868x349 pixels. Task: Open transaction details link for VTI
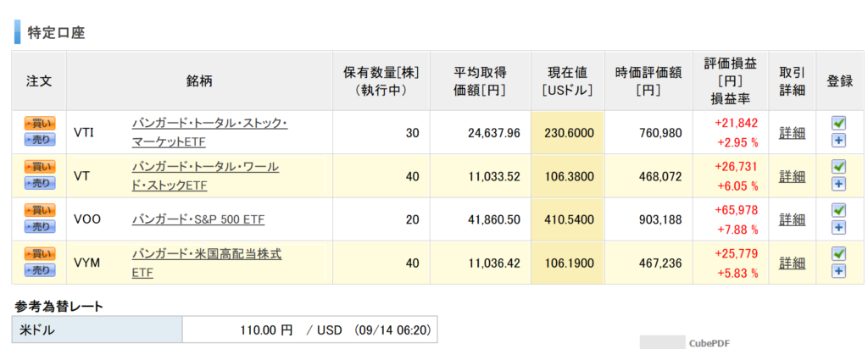793,133
